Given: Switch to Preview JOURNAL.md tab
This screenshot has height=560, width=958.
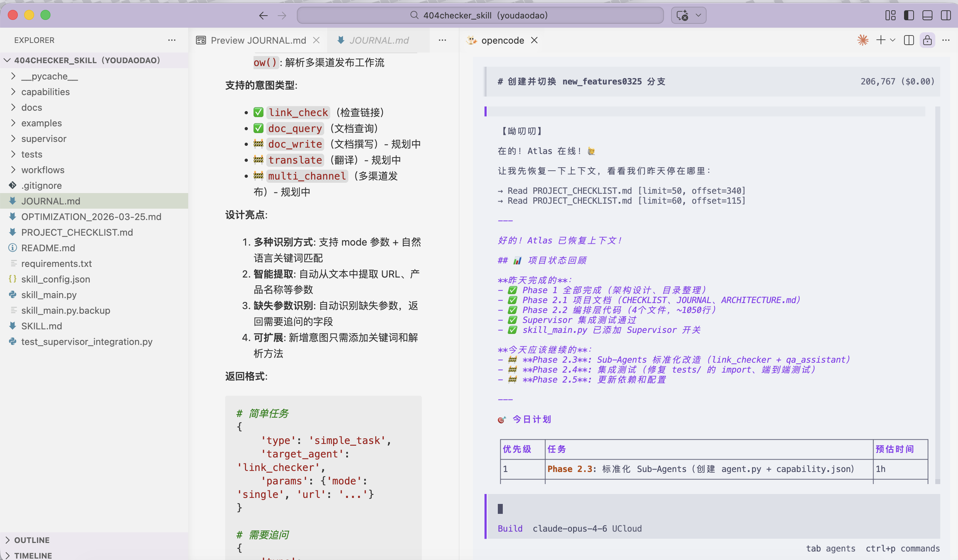Looking at the screenshot, I should 258,40.
